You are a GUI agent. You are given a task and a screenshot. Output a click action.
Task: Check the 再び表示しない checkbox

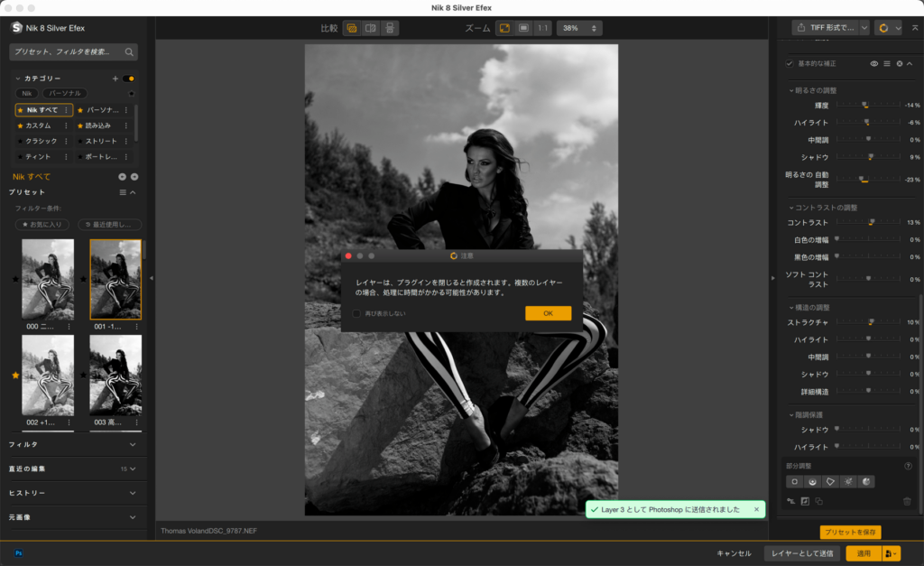(x=356, y=313)
